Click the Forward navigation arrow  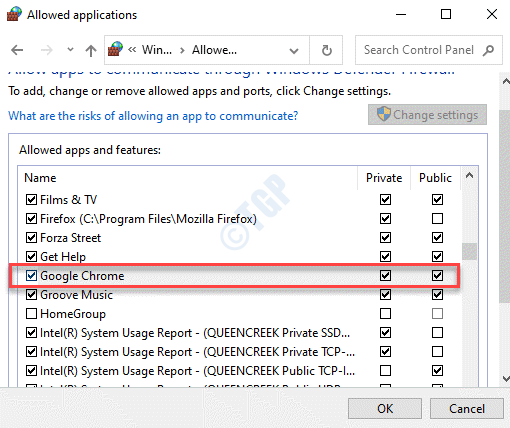pos(46,50)
